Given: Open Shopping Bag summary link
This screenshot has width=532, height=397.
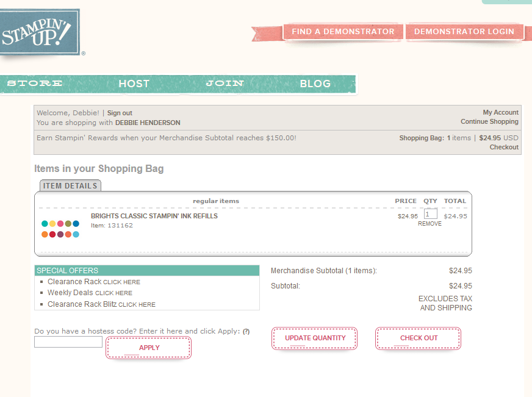Looking at the screenshot, I should point(459,138).
